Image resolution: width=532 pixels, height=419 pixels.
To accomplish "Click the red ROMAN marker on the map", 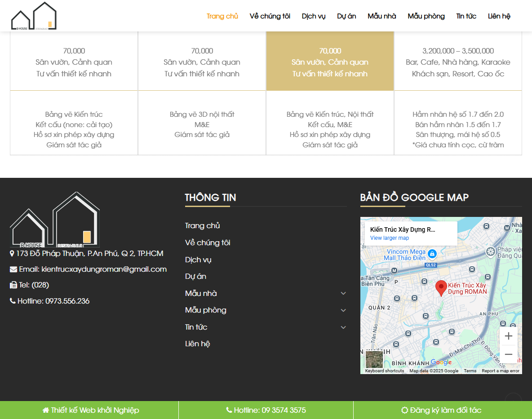I will [441, 287].
